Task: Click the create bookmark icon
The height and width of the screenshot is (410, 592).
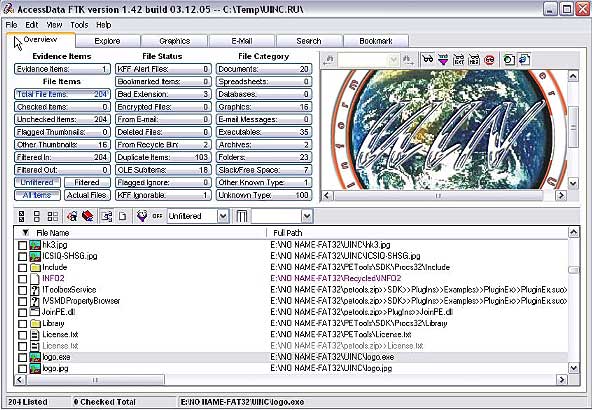Action: [72, 216]
